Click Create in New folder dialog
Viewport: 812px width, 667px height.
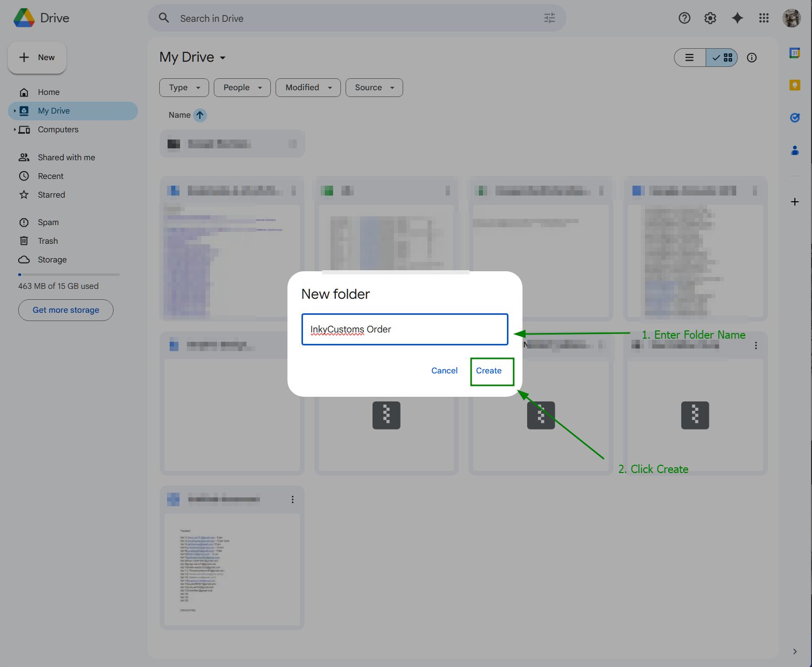click(489, 371)
